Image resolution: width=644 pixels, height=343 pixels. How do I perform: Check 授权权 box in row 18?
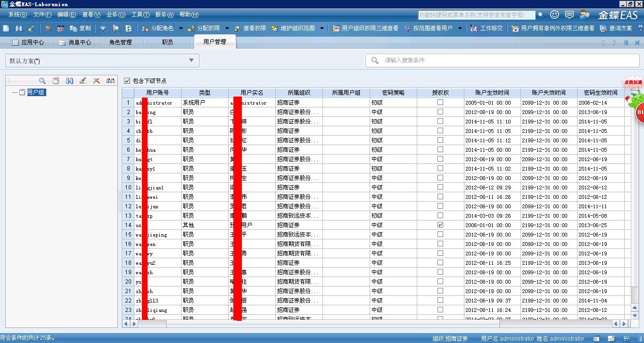440,262
